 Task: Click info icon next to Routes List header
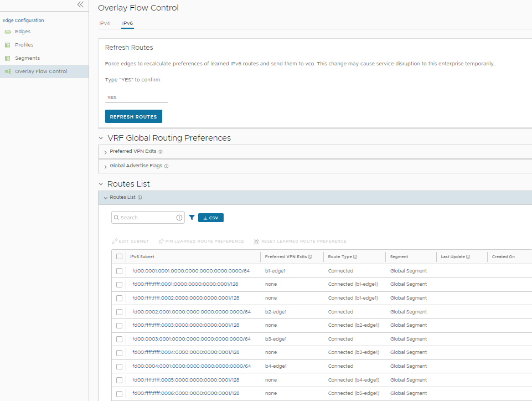coord(140,198)
